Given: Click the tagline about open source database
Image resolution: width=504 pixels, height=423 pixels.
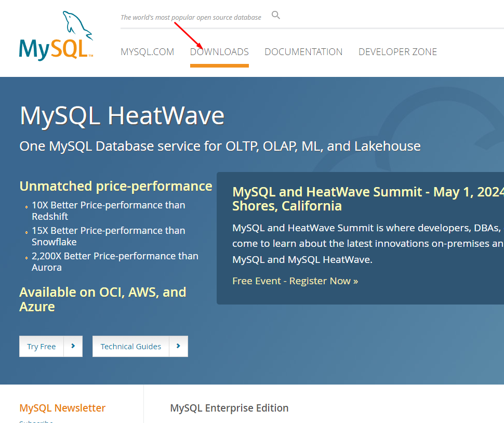Looking at the screenshot, I should (x=191, y=17).
